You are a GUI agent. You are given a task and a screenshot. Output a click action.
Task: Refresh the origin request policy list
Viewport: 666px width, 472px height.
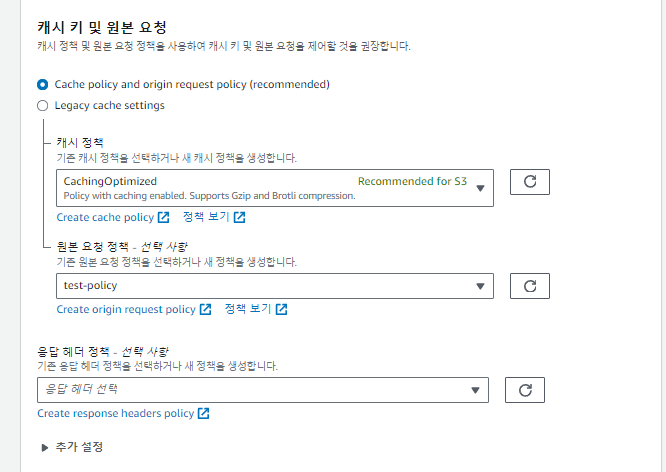530,286
